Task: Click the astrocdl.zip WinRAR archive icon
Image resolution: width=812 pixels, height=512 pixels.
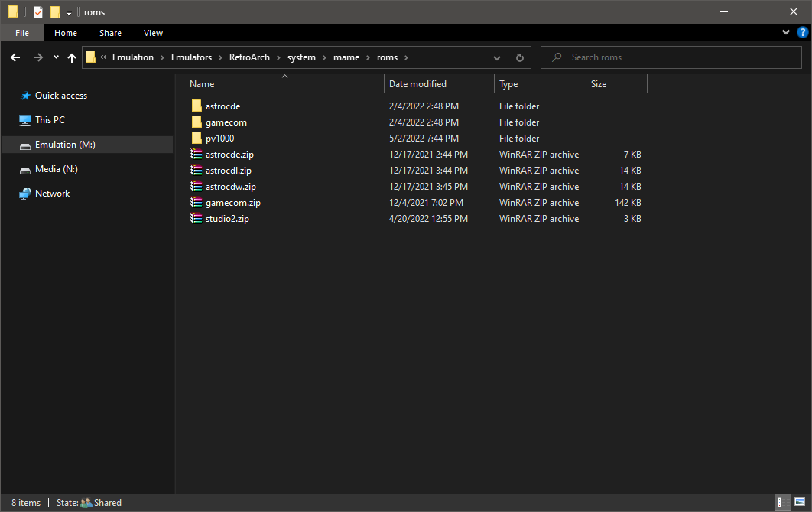Action: pyautogui.click(x=197, y=171)
